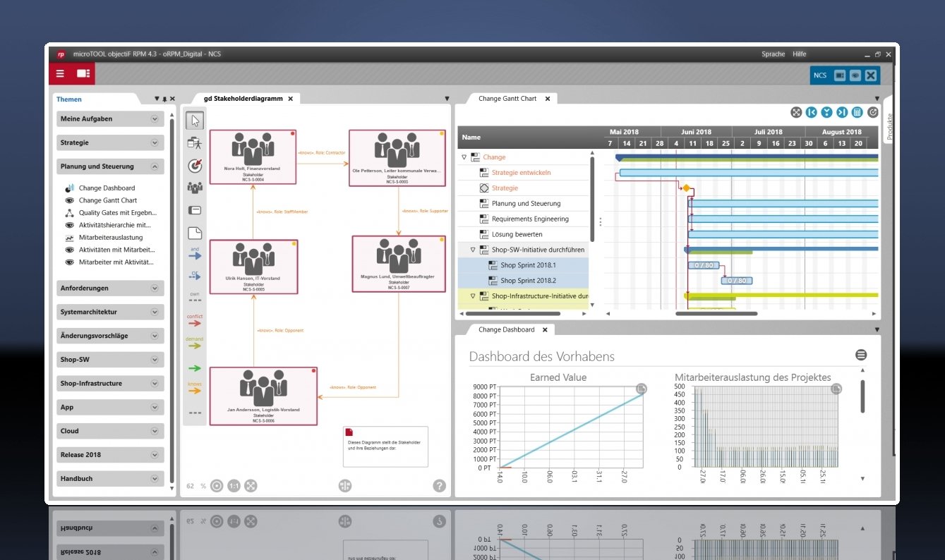Choose the 'or' relationship arrow tool
Screen dimensions: 945x560
click(195, 276)
